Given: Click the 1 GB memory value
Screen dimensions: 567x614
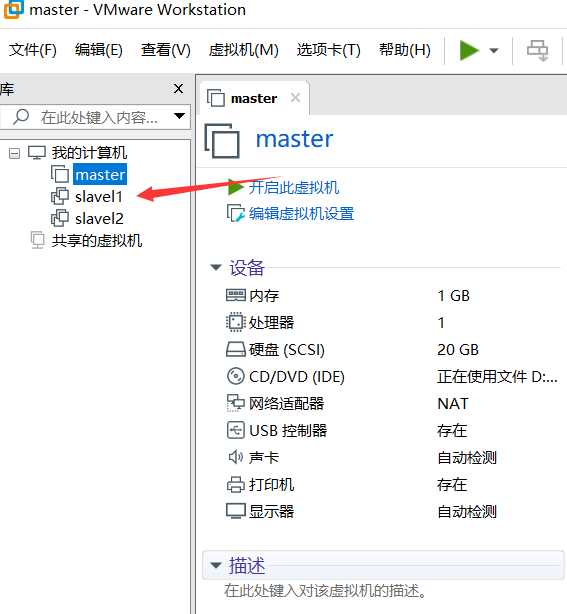Looking at the screenshot, I should (453, 296).
